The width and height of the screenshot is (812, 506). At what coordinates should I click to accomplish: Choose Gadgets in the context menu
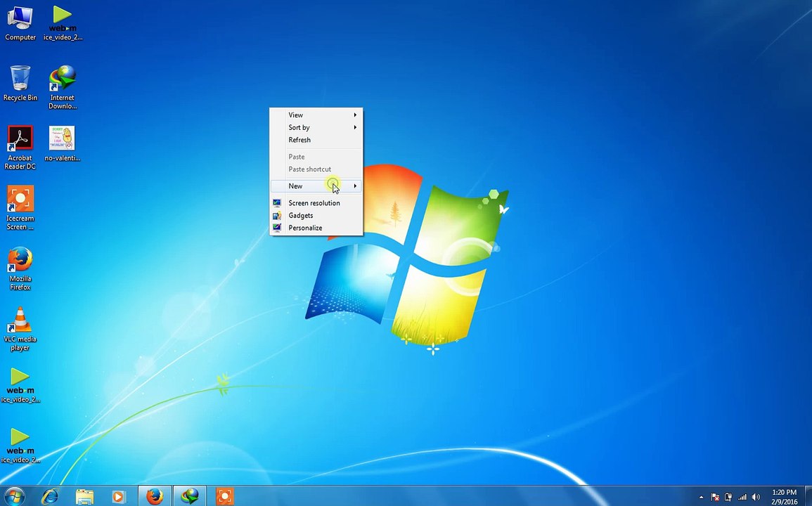(301, 216)
